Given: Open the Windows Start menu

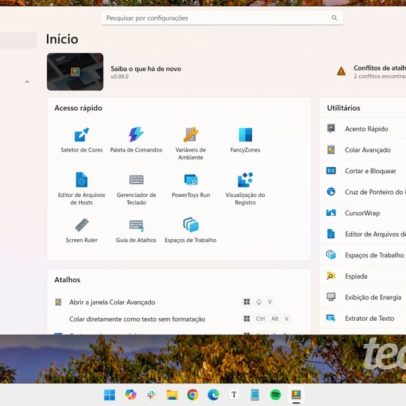Looking at the screenshot, I should tap(109, 395).
